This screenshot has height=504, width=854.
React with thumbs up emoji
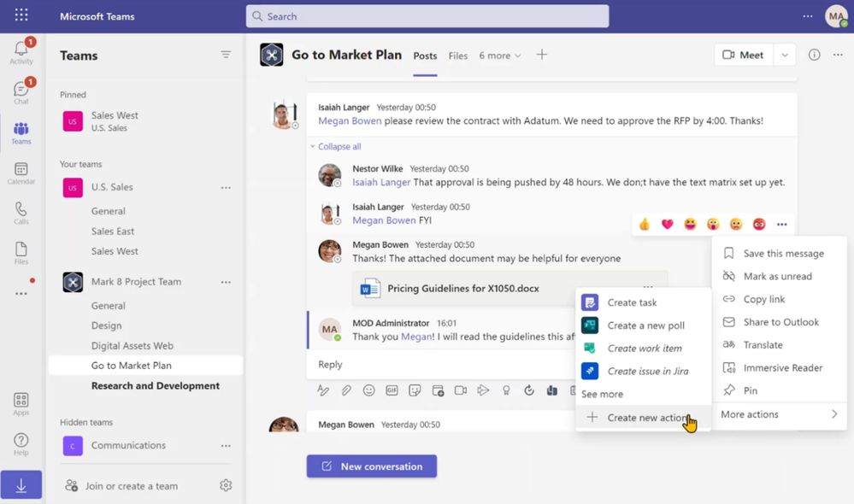[x=645, y=225]
